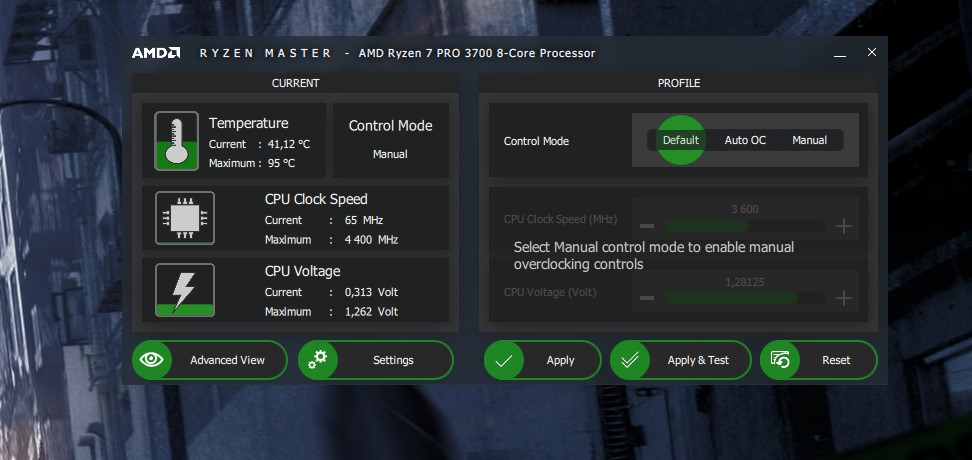Click the Control Mode label in Profile
972x460 pixels.
point(536,141)
